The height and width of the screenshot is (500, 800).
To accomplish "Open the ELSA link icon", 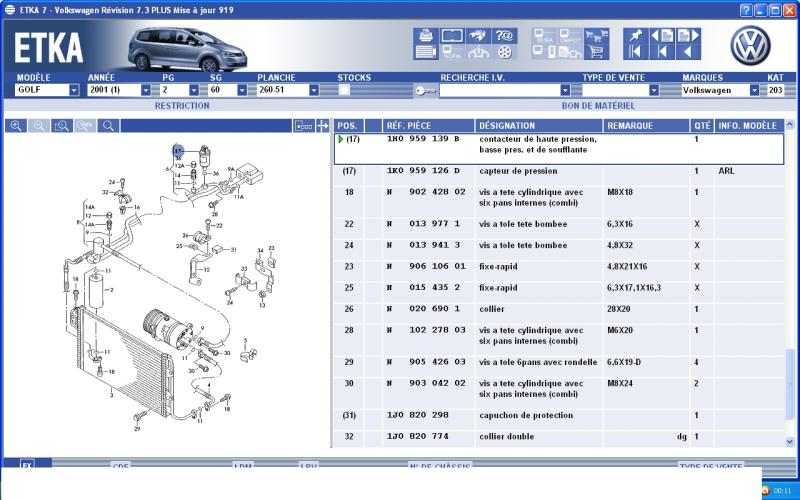I will 544,36.
